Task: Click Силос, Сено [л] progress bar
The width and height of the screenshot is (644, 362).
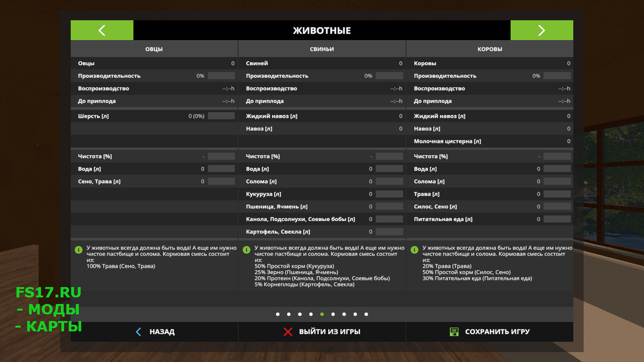Action: tap(557, 206)
